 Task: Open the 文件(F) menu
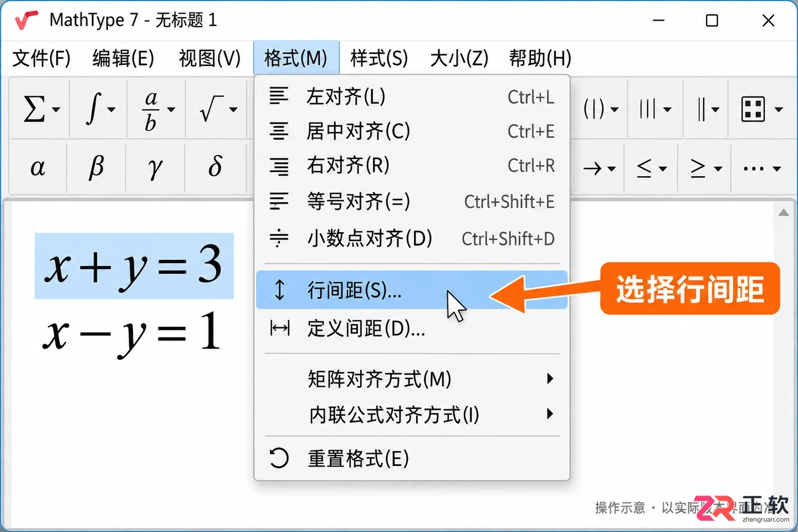[42, 58]
